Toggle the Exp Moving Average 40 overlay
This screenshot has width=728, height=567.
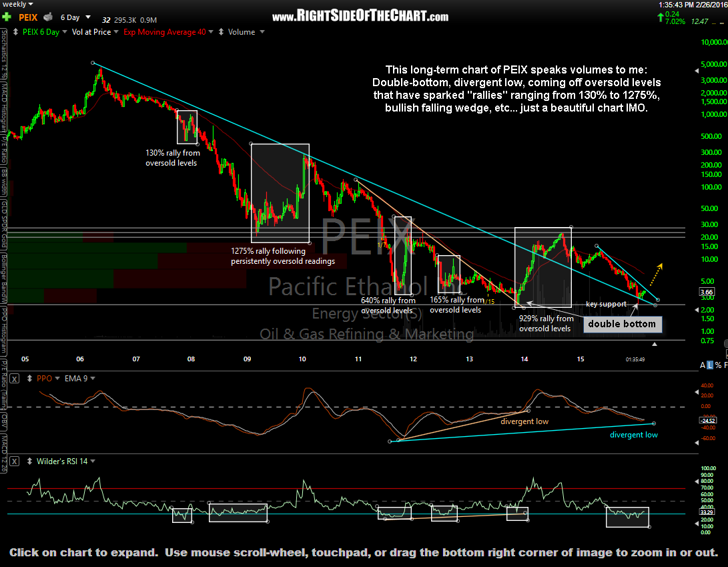click(x=163, y=31)
